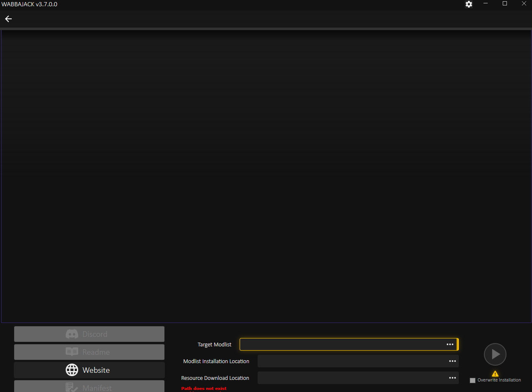Open the modlist Readme
The width and height of the screenshot is (532, 392).
(x=89, y=352)
